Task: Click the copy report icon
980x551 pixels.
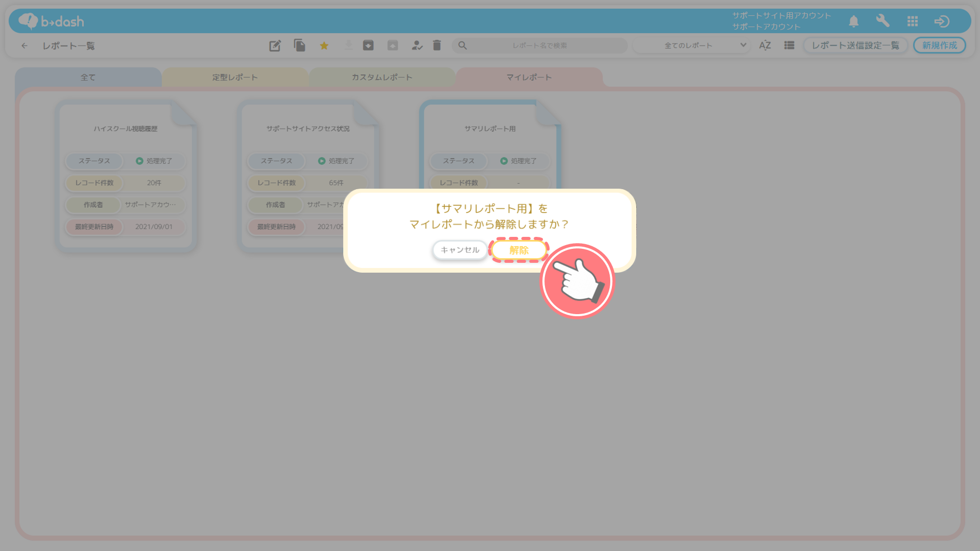Action: click(299, 45)
